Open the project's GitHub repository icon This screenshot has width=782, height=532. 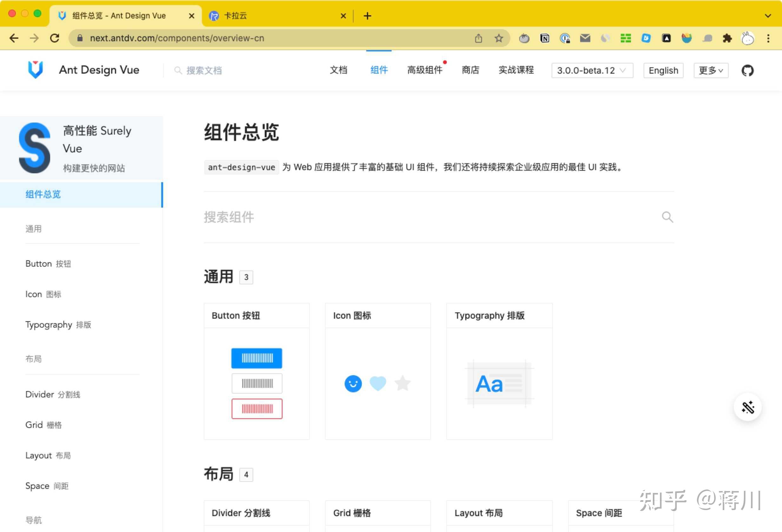pyautogui.click(x=747, y=70)
